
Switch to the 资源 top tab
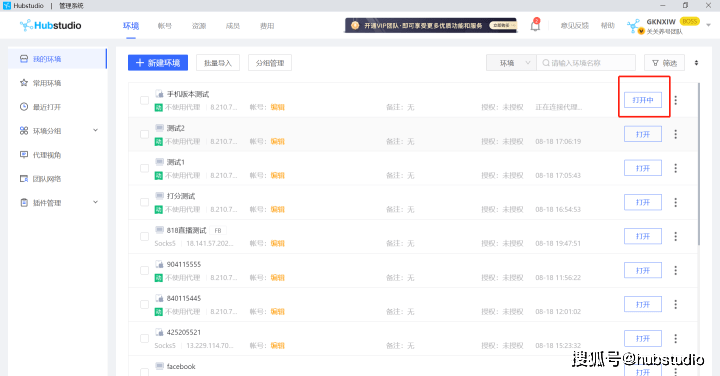[199, 26]
